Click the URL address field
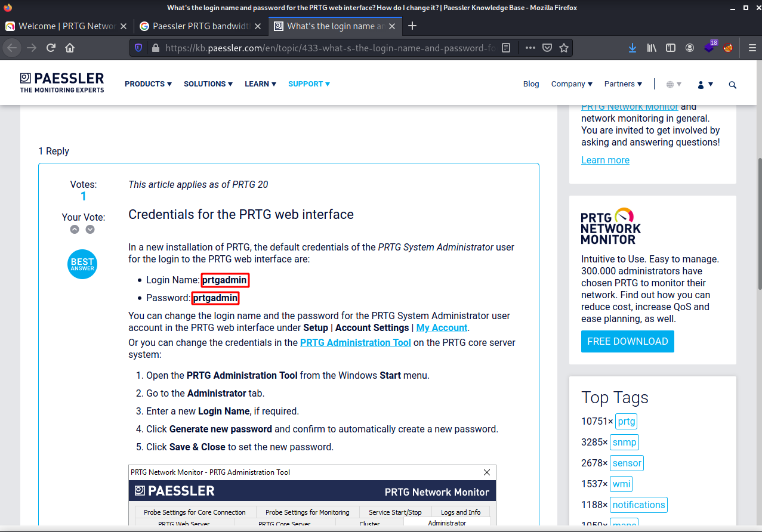The image size is (762, 532). tap(330, 48)
